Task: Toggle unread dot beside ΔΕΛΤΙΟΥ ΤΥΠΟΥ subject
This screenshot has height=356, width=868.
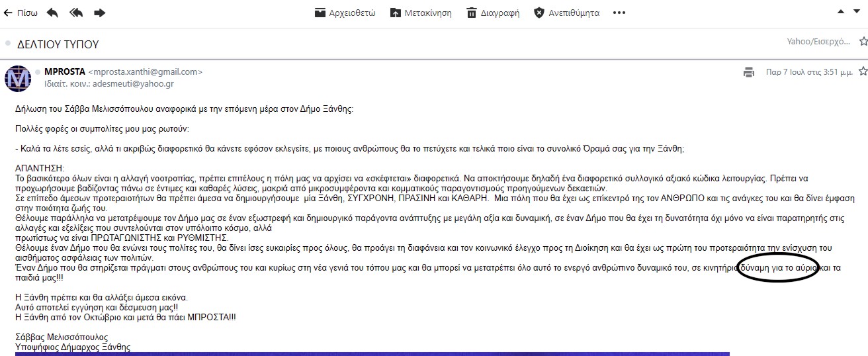Action: (x=8, y=44)
